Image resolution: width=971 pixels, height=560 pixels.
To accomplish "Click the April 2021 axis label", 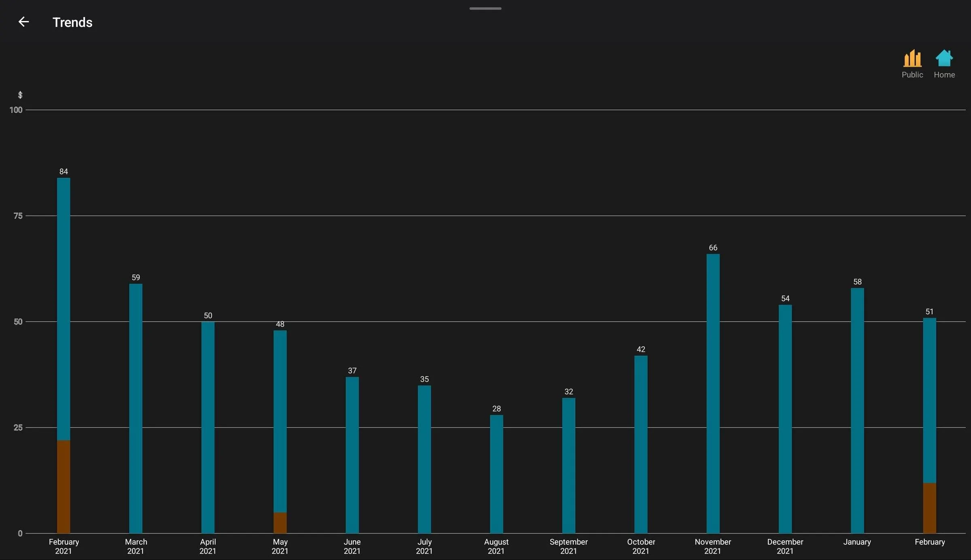I will pyautogui.click(x=208, y=546).
